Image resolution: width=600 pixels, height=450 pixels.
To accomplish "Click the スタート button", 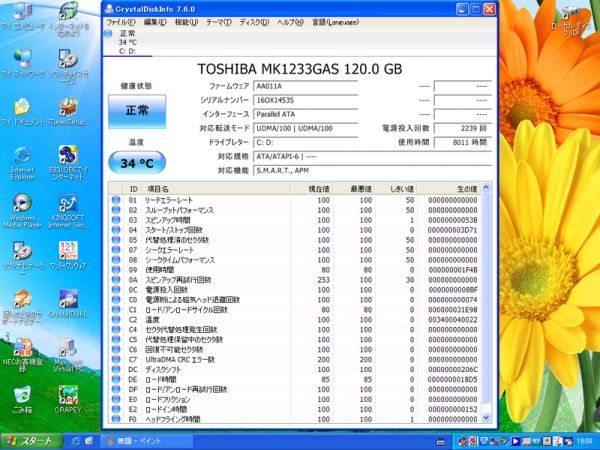I will click(x=31, y=442).
